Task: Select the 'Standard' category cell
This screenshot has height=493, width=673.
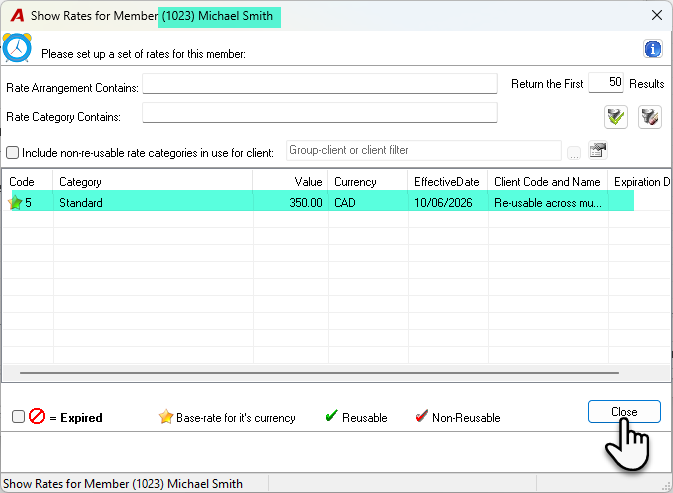Action: click(153, 203)
